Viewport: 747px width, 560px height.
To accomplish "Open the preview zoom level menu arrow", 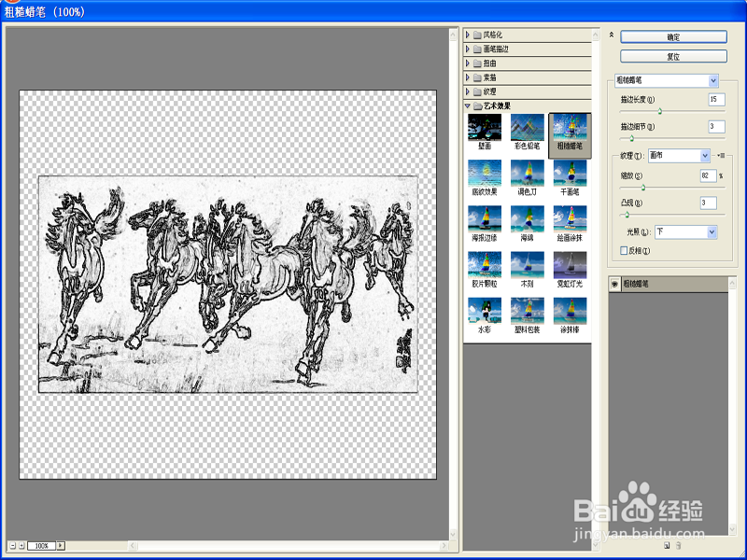I will click(61, 546).
